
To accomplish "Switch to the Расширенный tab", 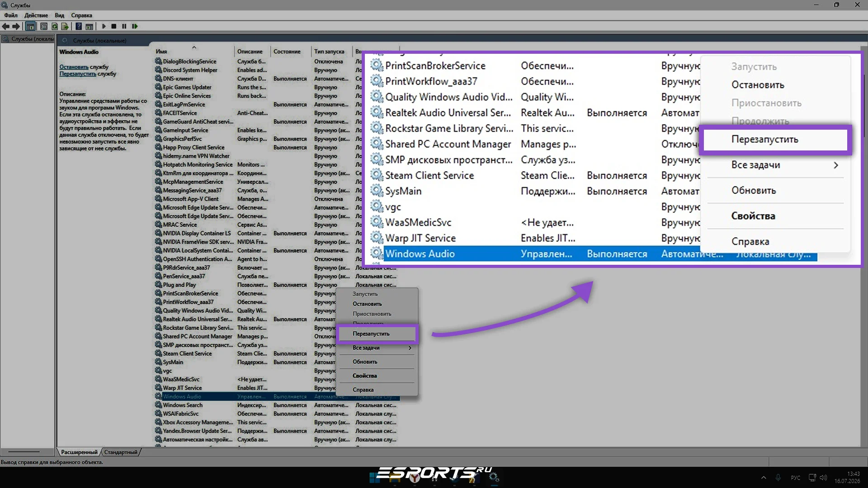I will click(x=79, y=452).
